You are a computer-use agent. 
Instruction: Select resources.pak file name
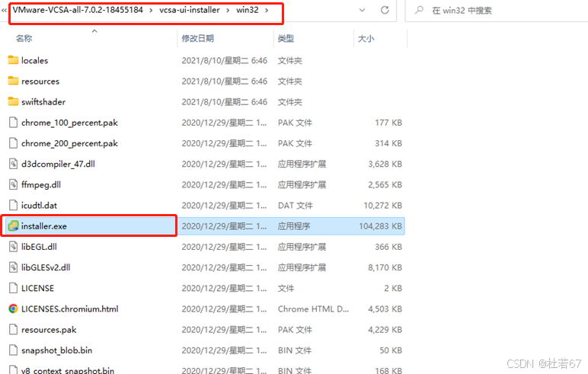49,330
